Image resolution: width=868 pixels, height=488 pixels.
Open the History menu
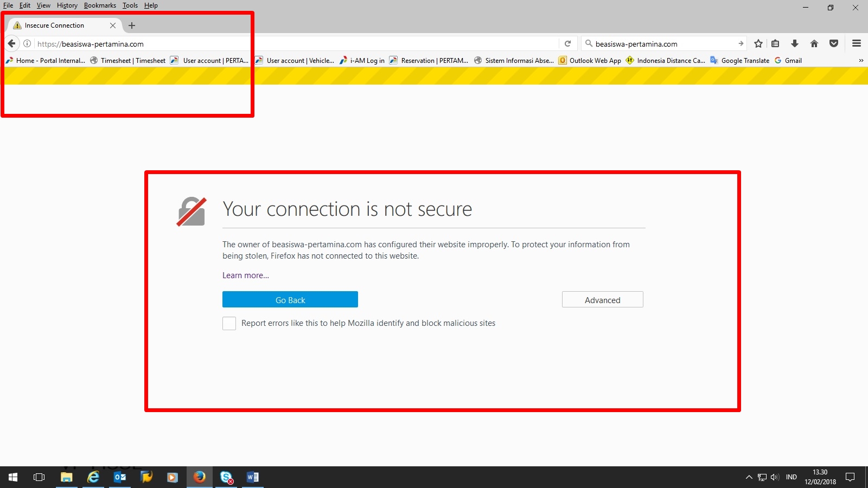(67, 5)
